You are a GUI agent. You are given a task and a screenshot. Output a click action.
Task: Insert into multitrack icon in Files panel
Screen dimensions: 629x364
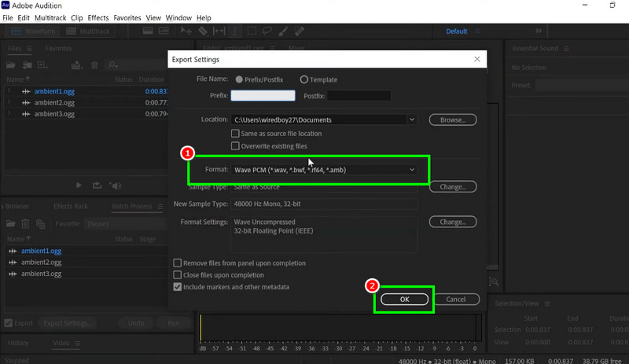(77, 64)
